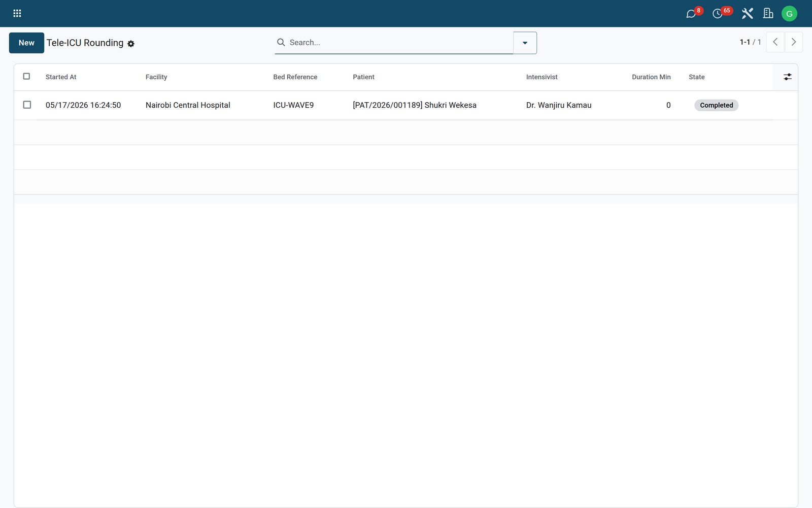Viewport: 812px width, 508px height.
Task: Tick the checkbox for the Nairobi Central Hospital row
Action: click(27, 105)
